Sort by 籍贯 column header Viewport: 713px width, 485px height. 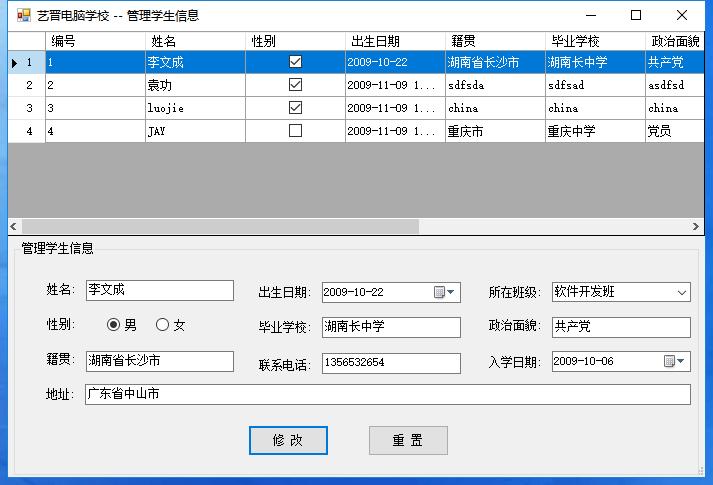tap(496, 41)
